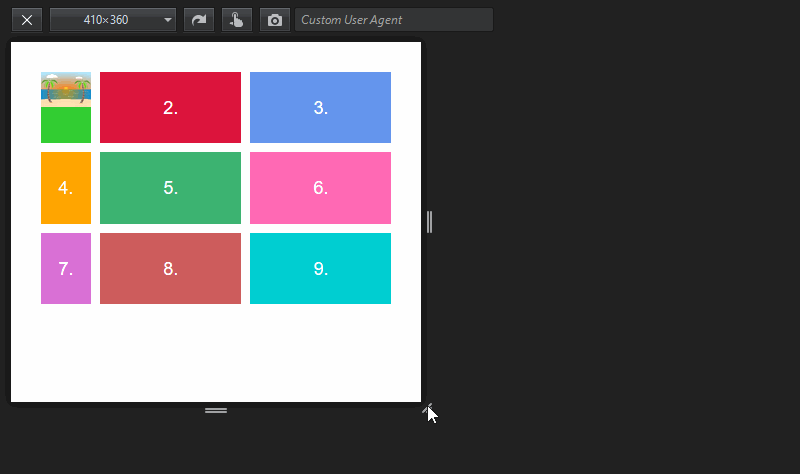
Task: Click the rotate viewport icon
Action: (x=199, y=20)
